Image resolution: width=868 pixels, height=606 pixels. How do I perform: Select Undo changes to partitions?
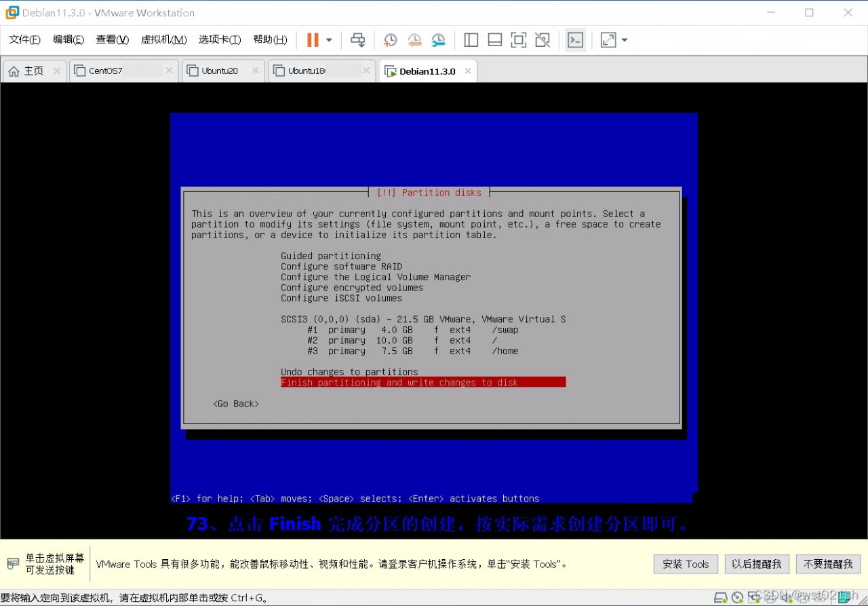coord(349,372)
